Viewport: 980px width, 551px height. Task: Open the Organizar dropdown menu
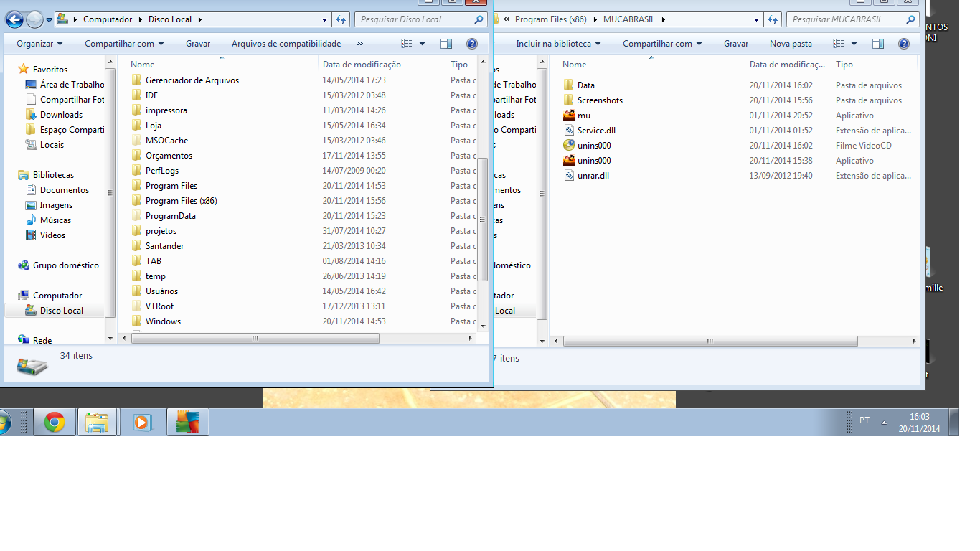point(39,44)
